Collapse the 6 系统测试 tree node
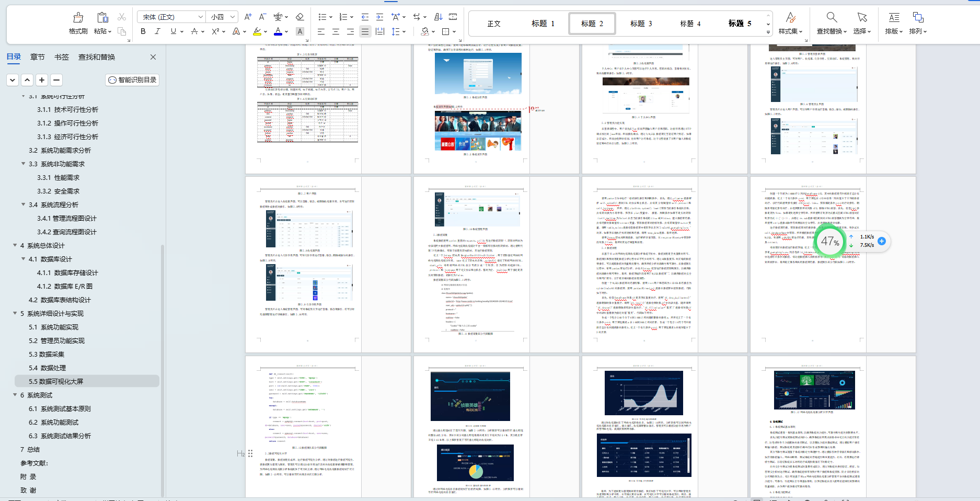This screenshot has width=980, height=501. pyautogui.click(x=15, y=395)
